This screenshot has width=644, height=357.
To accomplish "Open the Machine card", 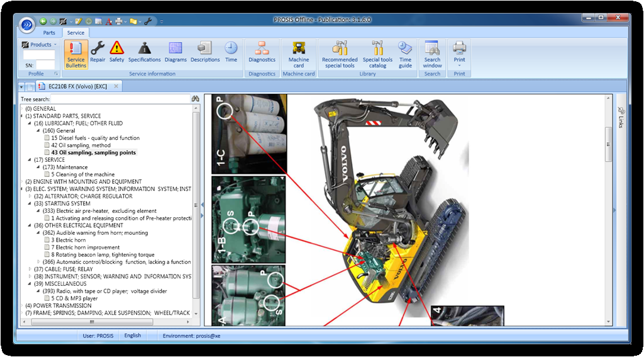I will [299, 55].
